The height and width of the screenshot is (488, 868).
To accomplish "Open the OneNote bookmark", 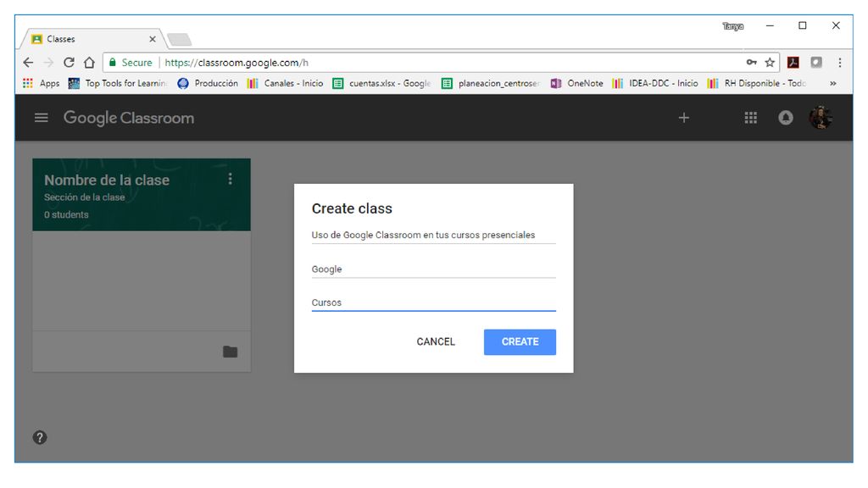I will 576,84.
